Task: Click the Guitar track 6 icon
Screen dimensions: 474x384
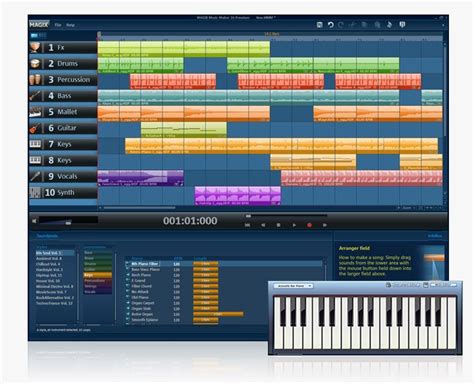Action: coord(35,128)
